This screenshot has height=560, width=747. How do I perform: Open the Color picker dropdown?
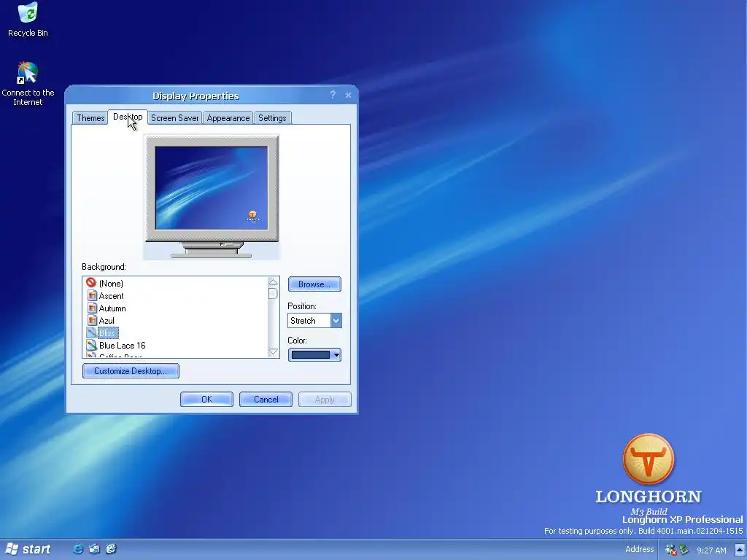pyautogui.click(x=314, y=355)
